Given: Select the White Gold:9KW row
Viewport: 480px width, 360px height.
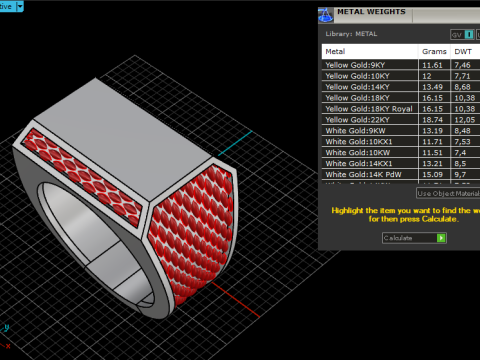Looking at the screenshot, I should (x=401, y=131).
